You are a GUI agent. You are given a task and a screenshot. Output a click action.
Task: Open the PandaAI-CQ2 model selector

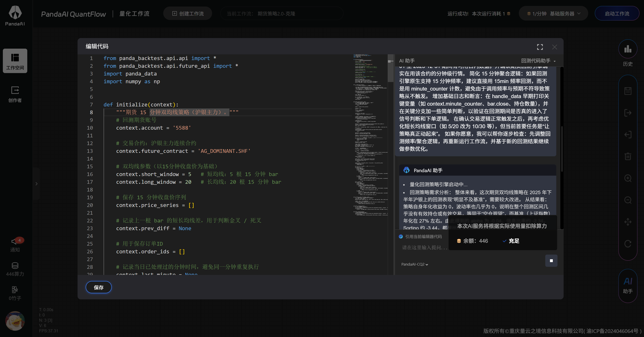[x=414, y=264]
